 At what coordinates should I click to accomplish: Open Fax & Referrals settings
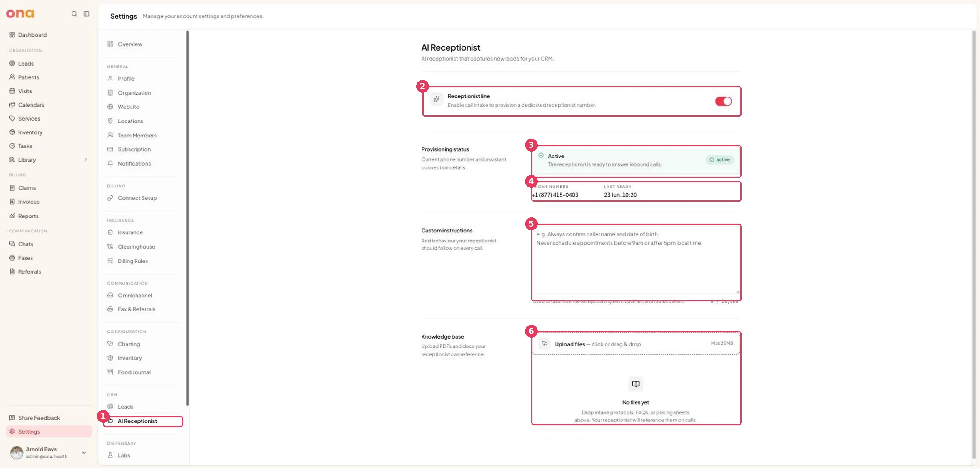point(136,310)
